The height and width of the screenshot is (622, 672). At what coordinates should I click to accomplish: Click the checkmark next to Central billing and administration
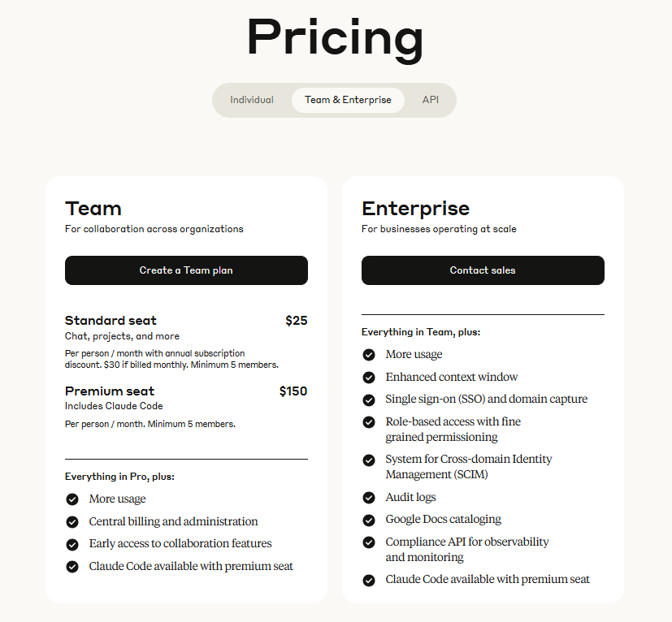(72, 521)
